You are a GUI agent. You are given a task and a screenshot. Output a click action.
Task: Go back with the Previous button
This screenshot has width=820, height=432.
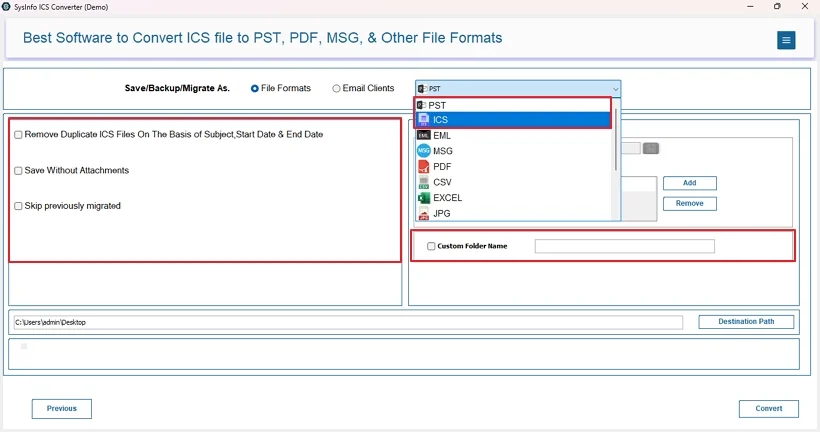click(62, 408)
